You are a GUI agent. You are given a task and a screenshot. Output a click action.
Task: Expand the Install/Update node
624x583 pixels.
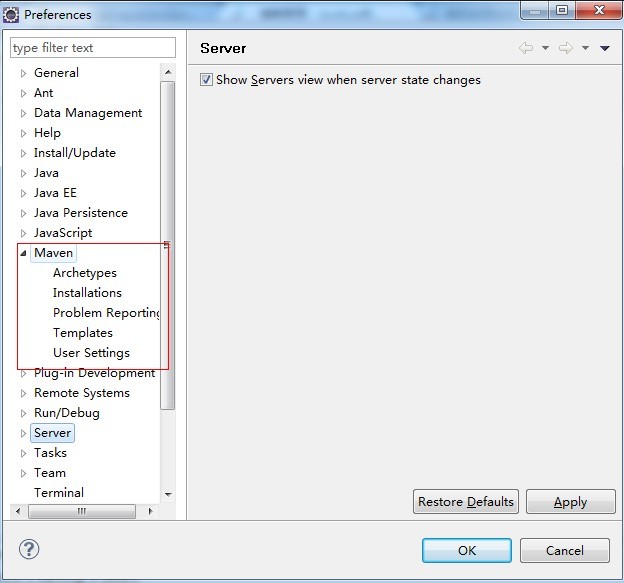(23, 153)
